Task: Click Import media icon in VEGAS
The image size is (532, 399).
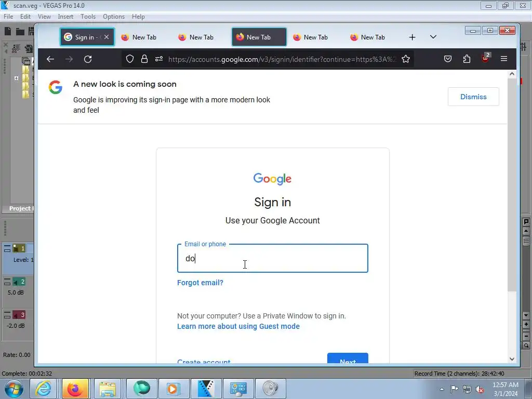Action: (x=29, y=49)
